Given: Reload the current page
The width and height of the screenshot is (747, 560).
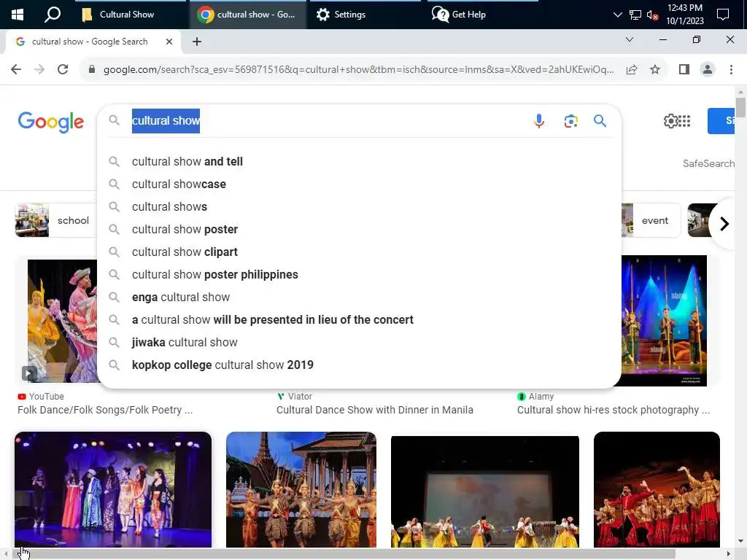Looking at the screenshot, I should coord(63,69).
